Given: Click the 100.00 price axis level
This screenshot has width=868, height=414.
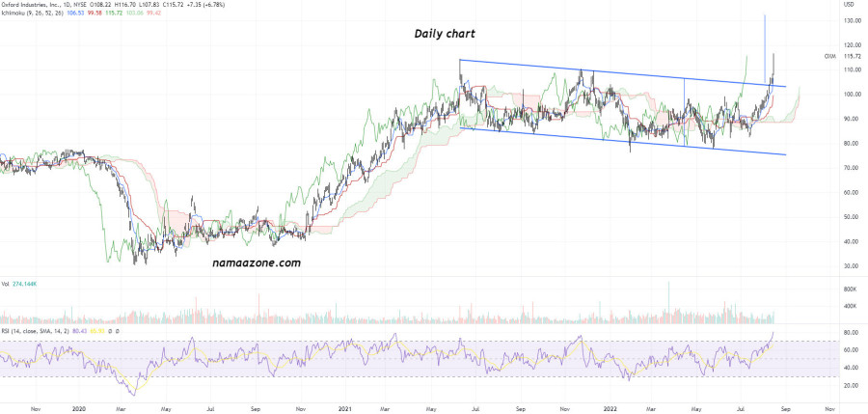Looking at the screenshot, I should click(x=851, y=95).
